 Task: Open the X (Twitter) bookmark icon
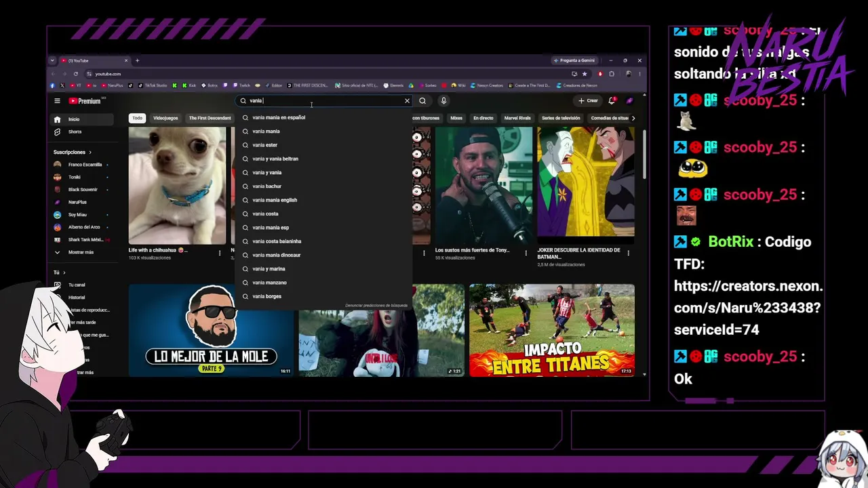click(x=62, y=85)
